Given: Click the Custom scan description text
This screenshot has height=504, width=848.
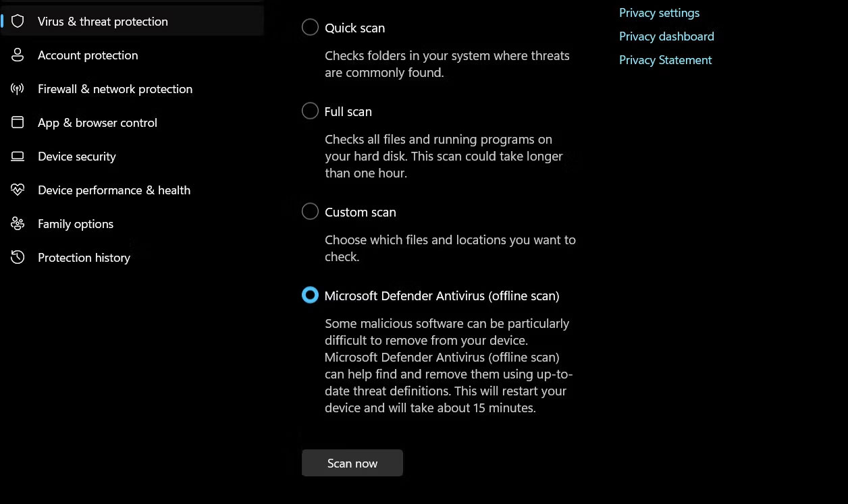Looking at the screenshot, I should [450, 248].
